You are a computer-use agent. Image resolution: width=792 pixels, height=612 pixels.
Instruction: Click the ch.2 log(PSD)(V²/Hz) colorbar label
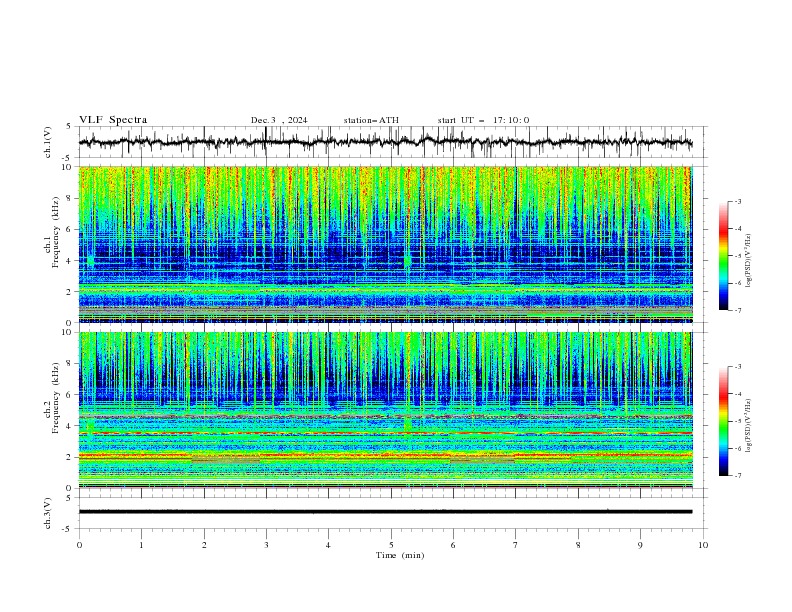(749, 425)
